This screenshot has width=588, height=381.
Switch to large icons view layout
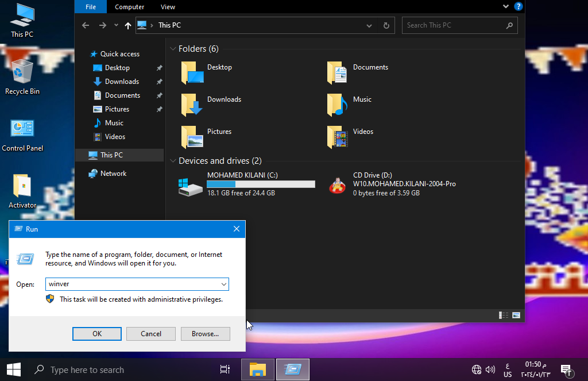click(516, 315)
